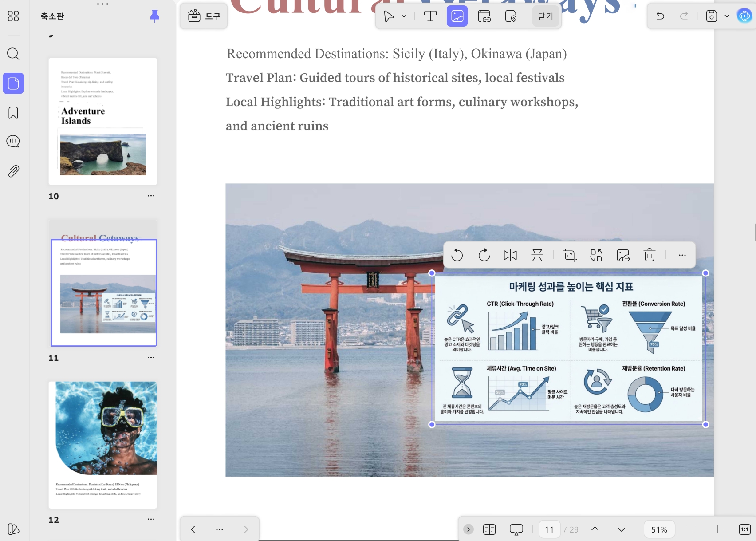
Task: Click the 닫기 close button
Action: click(545, 16)
